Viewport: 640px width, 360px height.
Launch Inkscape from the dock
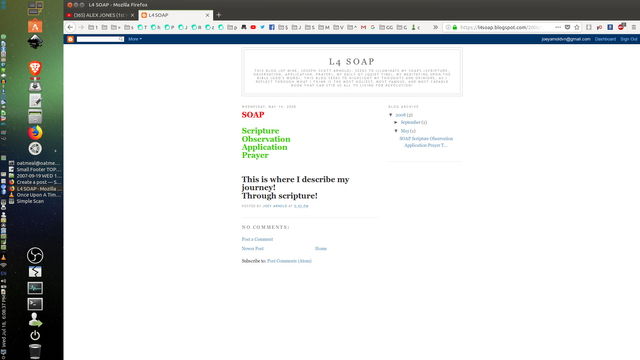coord(35,42)
